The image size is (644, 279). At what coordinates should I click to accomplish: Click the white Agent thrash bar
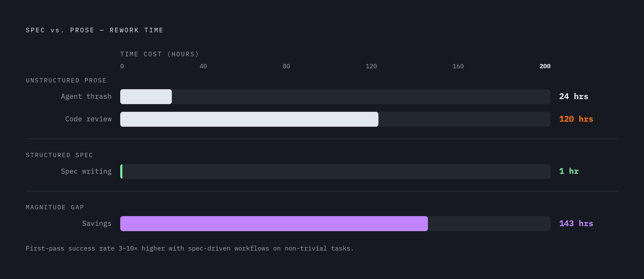(146, 97)
